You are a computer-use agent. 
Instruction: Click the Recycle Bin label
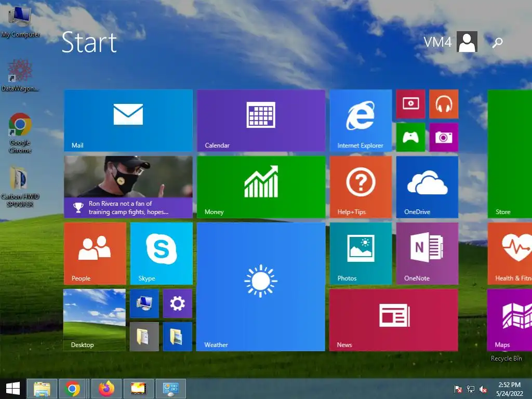(x=506, y=358)
